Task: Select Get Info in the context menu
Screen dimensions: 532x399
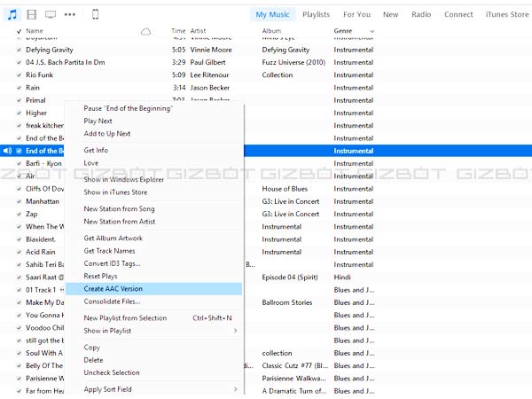Action: click(x=96, y=151)
